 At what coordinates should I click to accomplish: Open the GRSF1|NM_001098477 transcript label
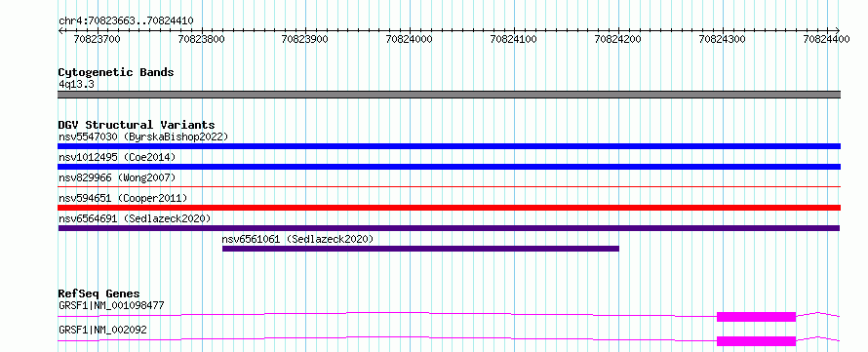(111, 305)
